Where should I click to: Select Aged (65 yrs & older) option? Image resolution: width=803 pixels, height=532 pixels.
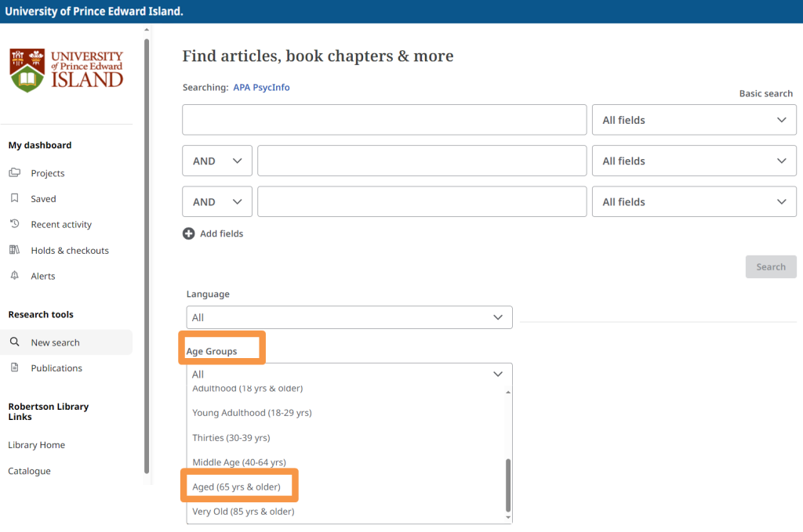pyautogui.click(x=237, y=487)
